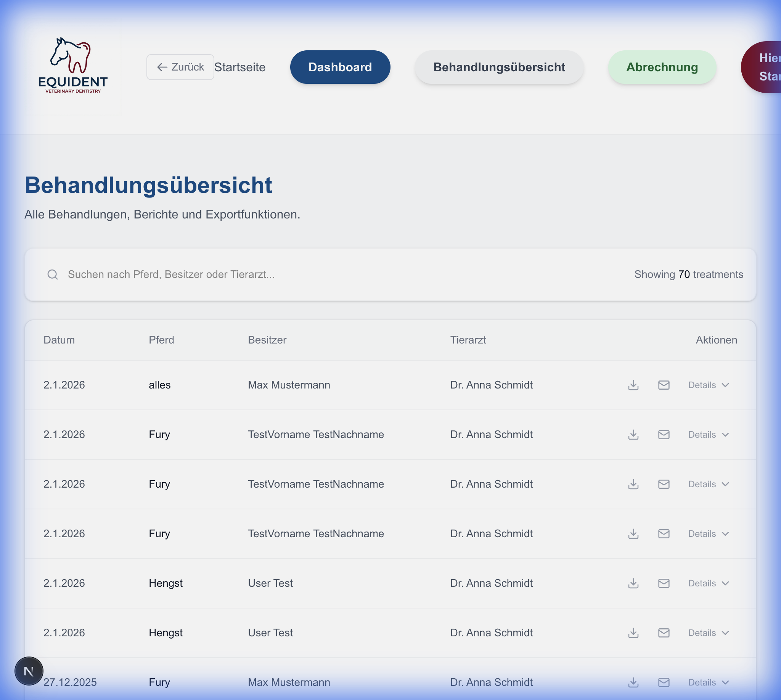Expand Details for first Hengst row

[708, 583]
